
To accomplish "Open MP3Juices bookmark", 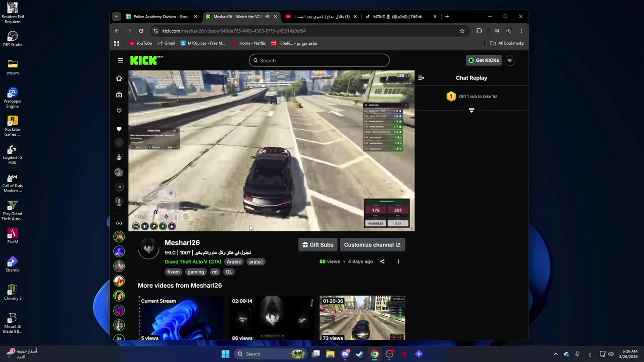I will tap(203, 43).
